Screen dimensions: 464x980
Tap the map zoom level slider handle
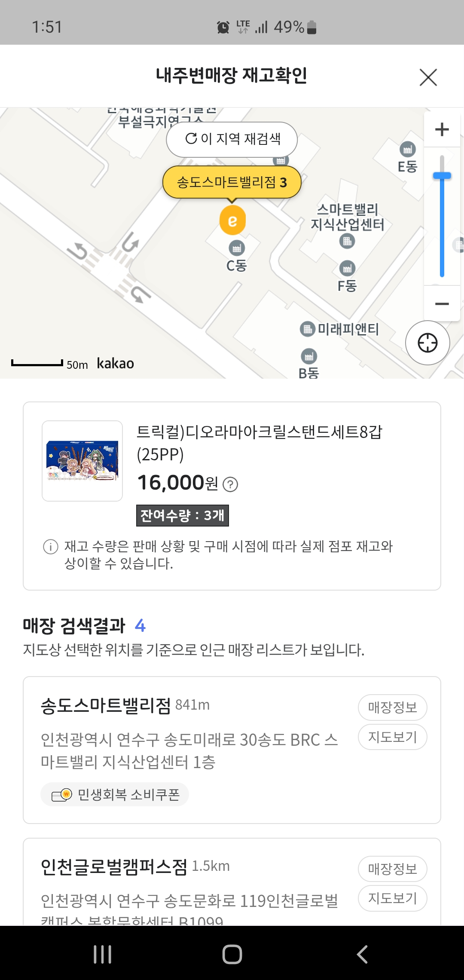click(442, 175)
